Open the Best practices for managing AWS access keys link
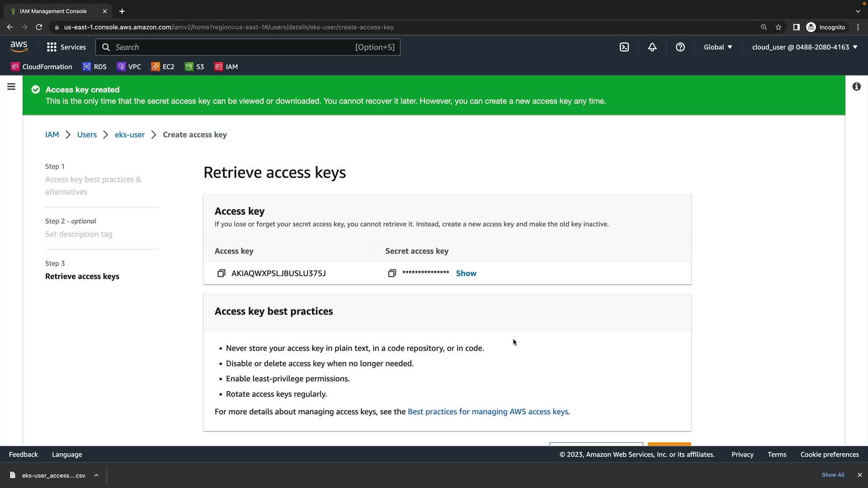The image size is (868, 488). click(x=488, y=412)
